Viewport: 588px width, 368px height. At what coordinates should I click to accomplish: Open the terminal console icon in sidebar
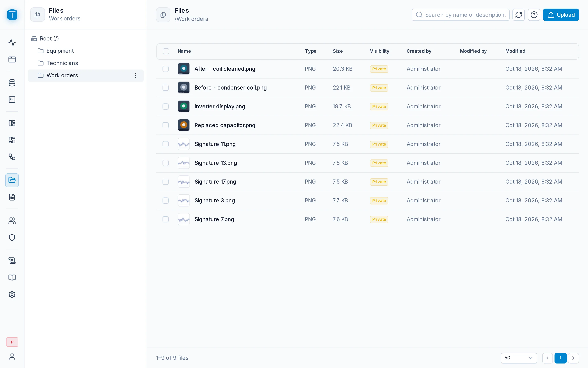(x=12, y=100)
